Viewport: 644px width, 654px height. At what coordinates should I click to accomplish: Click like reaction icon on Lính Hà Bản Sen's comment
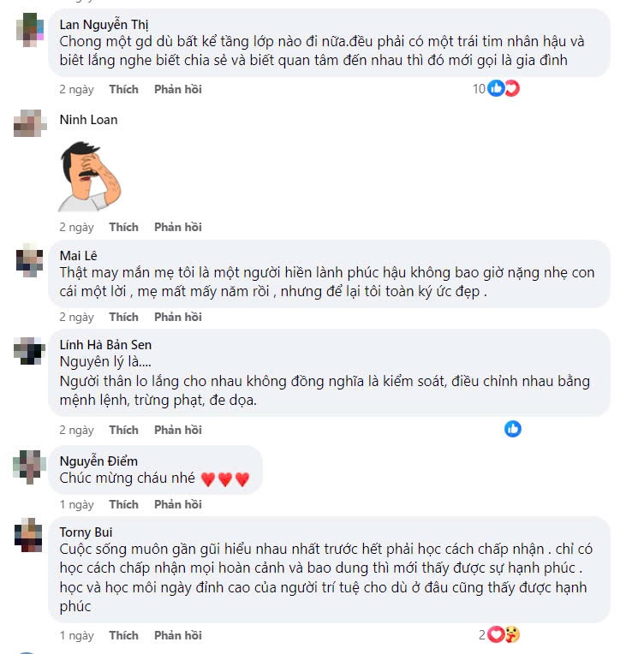pos(513,429)
